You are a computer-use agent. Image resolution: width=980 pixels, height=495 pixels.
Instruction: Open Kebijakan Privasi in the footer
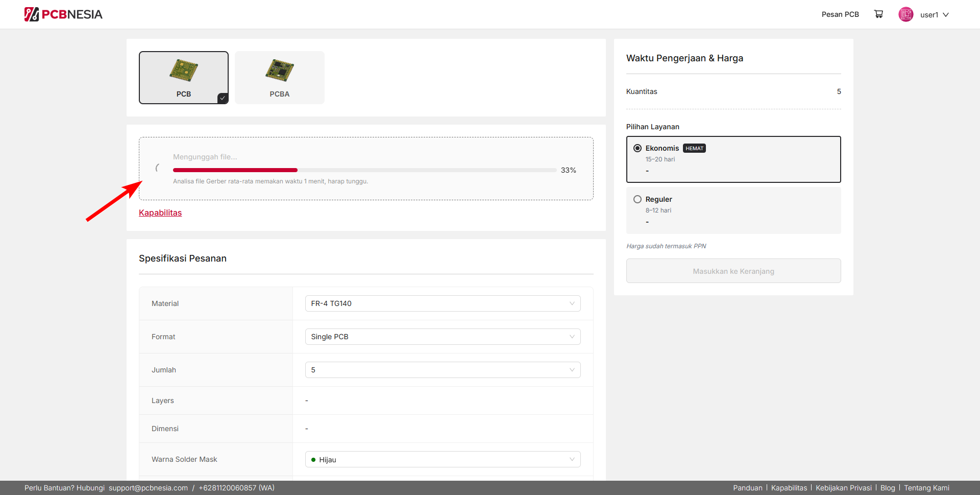844,488
